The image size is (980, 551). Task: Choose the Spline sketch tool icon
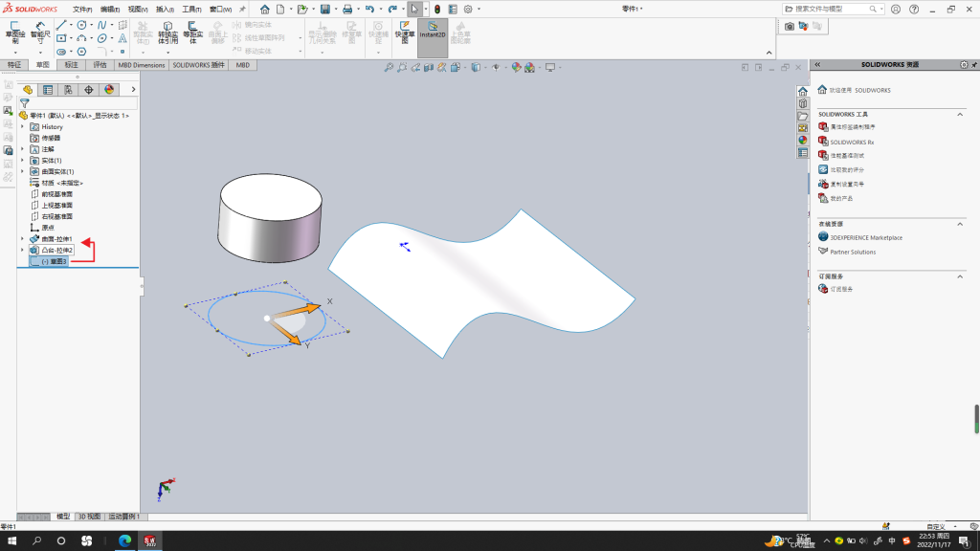(101, 25)
